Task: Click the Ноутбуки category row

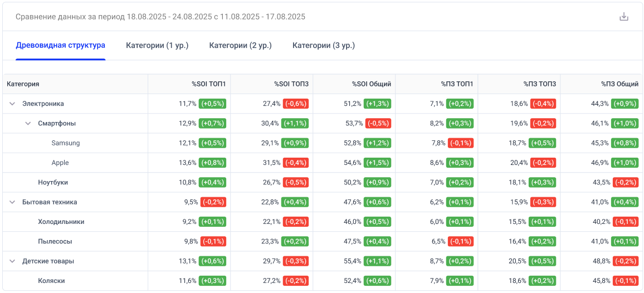Action: coord(53,183)
